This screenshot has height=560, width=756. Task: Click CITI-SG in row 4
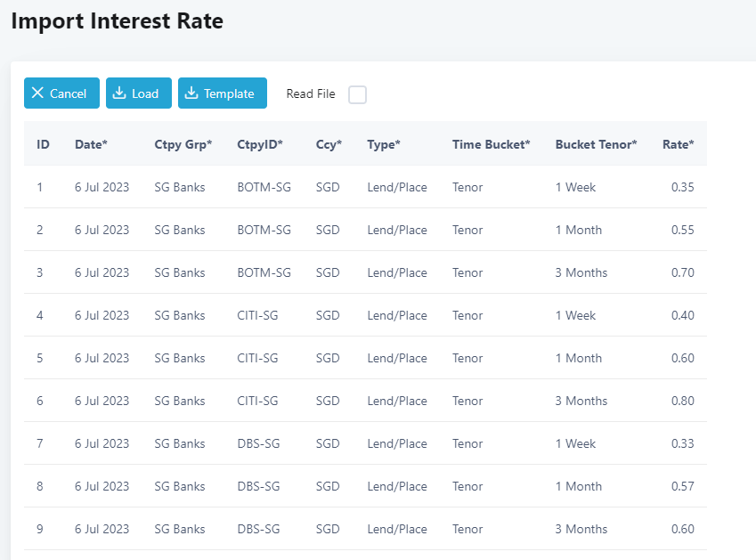coord(257,315)
